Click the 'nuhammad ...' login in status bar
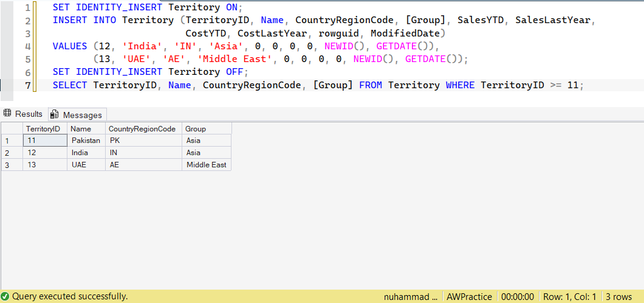The width and height of the screenshot is (644, 303). pos(411,296)
